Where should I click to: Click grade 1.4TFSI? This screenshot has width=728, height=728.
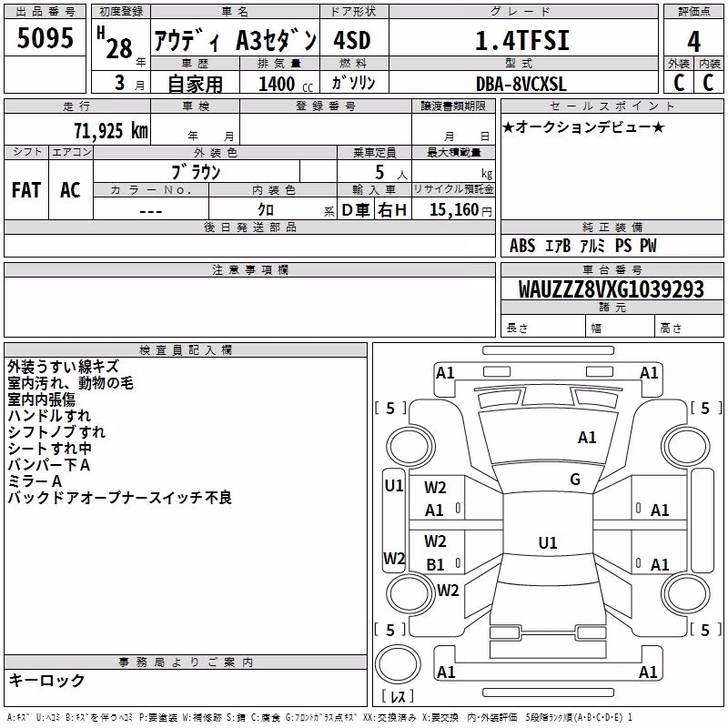point(521,40)
